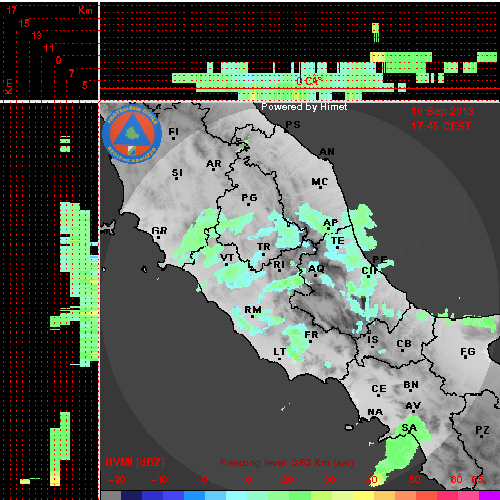This screenshot has width=500, height=500.
Task: Click the dark navy swatch in the colorbar
Action: [x=131, y=495]
